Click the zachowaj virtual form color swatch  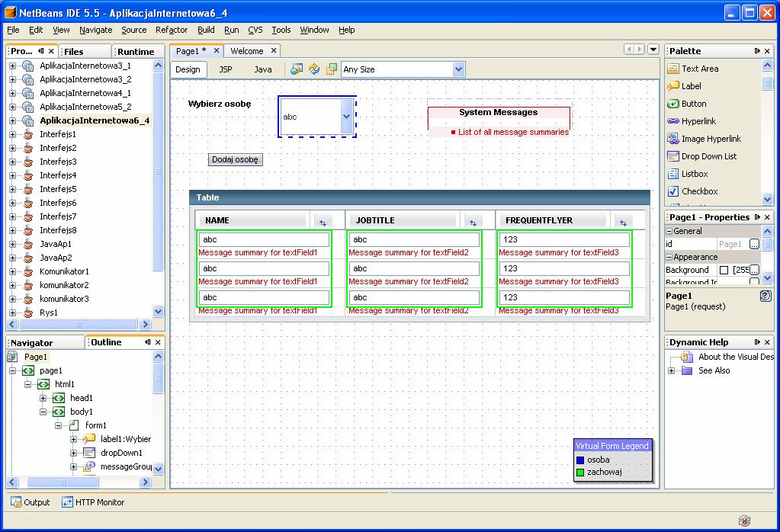580,473
